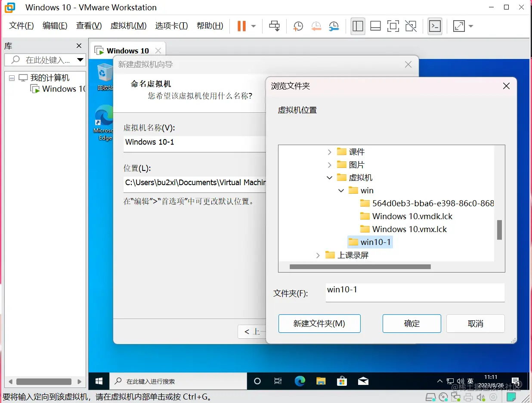Open the Recycle Bin desktop icon
Image resolution: width=532 pixels, height=403 pixels.
(x=105, y=77)
